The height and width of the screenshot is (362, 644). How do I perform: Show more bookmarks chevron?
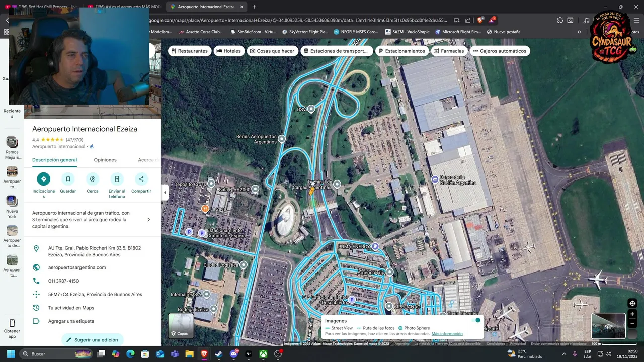[579, 32]
